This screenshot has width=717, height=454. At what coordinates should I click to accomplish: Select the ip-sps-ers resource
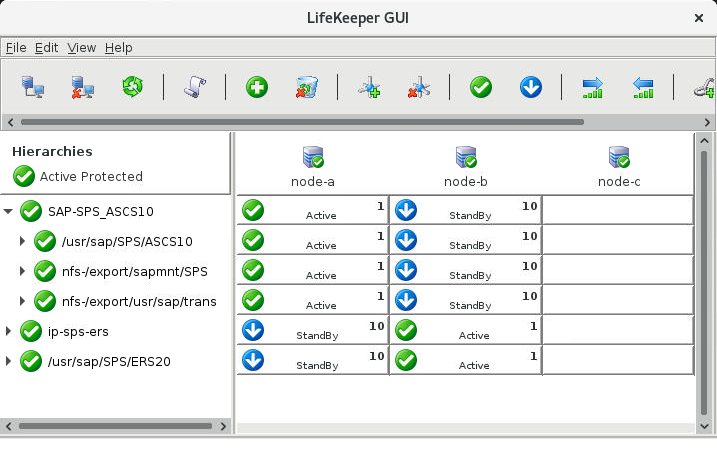(78, 331)
